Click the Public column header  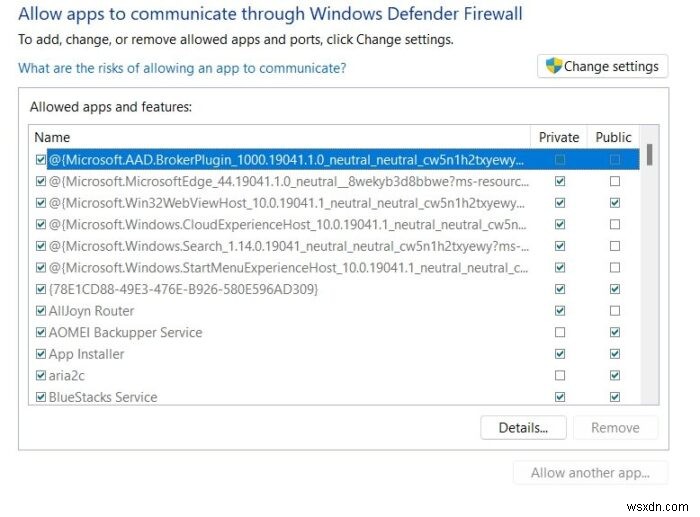tap(613, 137)
